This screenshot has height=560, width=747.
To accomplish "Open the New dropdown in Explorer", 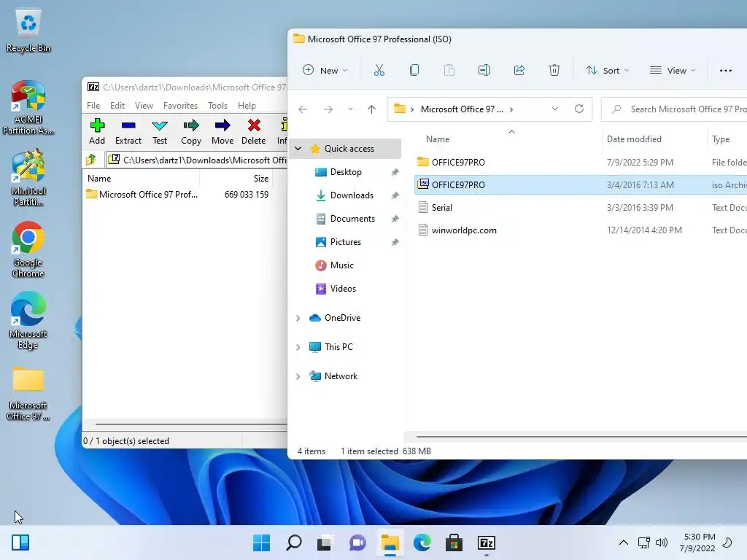I will pyautogui.click(x=325, y=71).
